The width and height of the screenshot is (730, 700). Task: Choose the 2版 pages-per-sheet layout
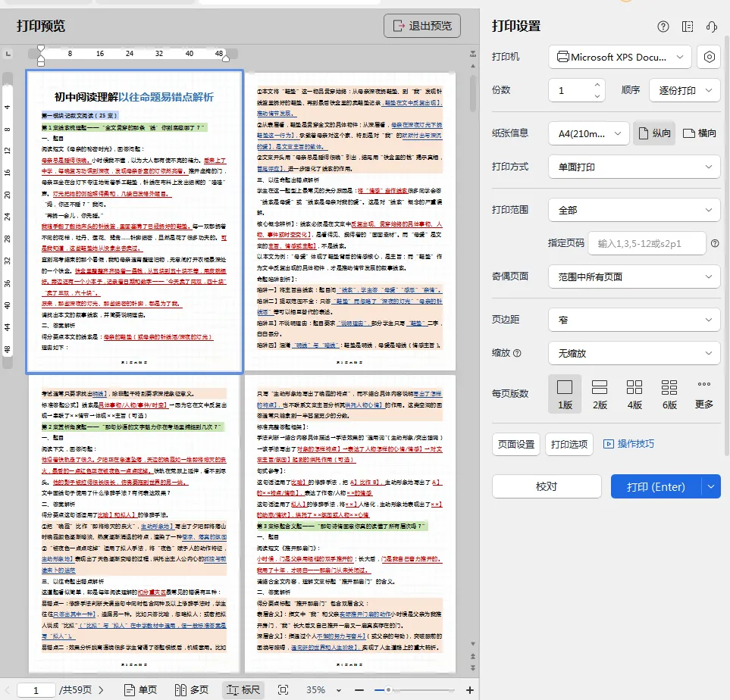(x=600, y=394)
